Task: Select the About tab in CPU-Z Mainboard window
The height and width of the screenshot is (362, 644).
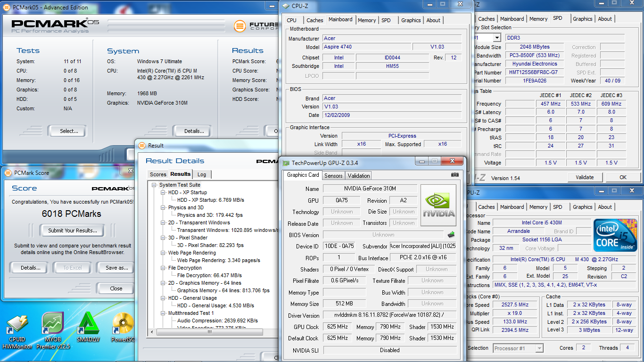Action: 433,20
